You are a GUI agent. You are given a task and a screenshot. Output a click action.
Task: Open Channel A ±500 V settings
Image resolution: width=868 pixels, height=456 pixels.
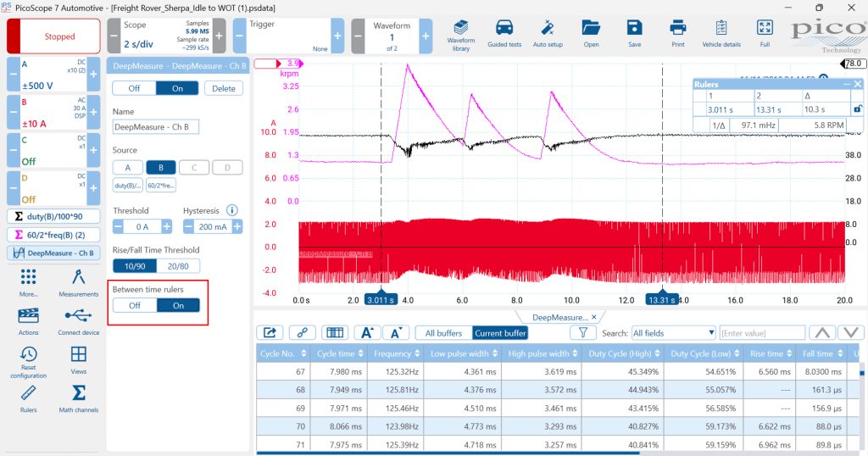pos(53,75)
